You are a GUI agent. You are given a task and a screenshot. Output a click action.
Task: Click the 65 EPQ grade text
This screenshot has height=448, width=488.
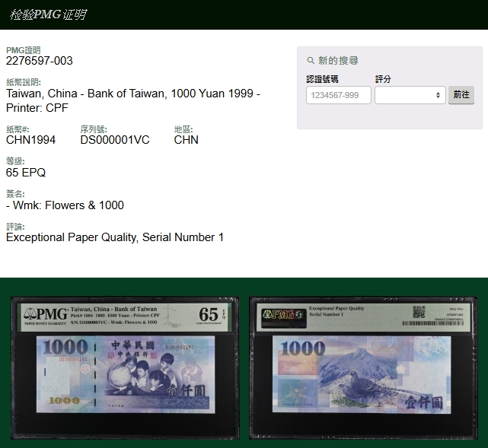coord(26,173)
